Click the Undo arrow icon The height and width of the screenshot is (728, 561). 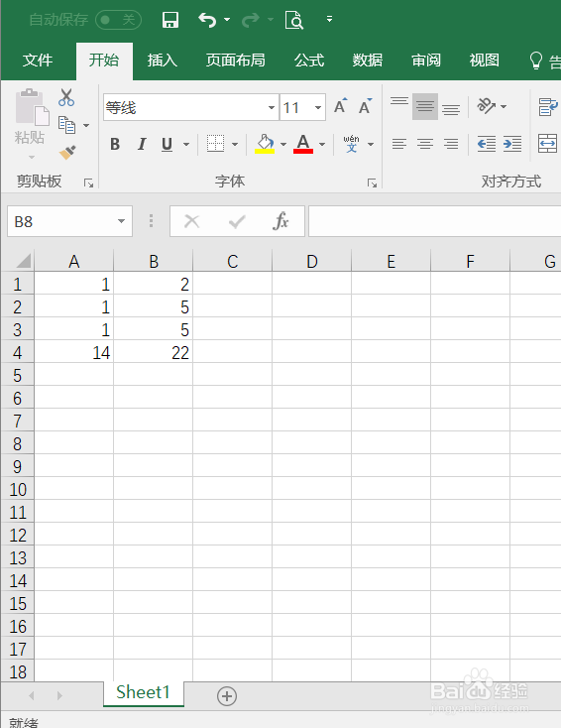(x=207, y=20)
